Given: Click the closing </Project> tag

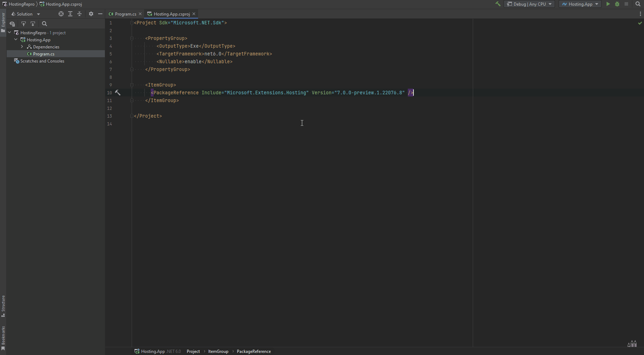Looking at the screenshot, I should 148,116.
